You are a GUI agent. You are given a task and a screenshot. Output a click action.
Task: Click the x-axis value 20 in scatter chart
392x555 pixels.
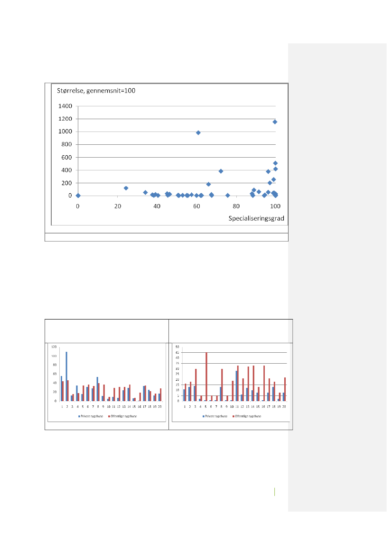tap(118, 207)
